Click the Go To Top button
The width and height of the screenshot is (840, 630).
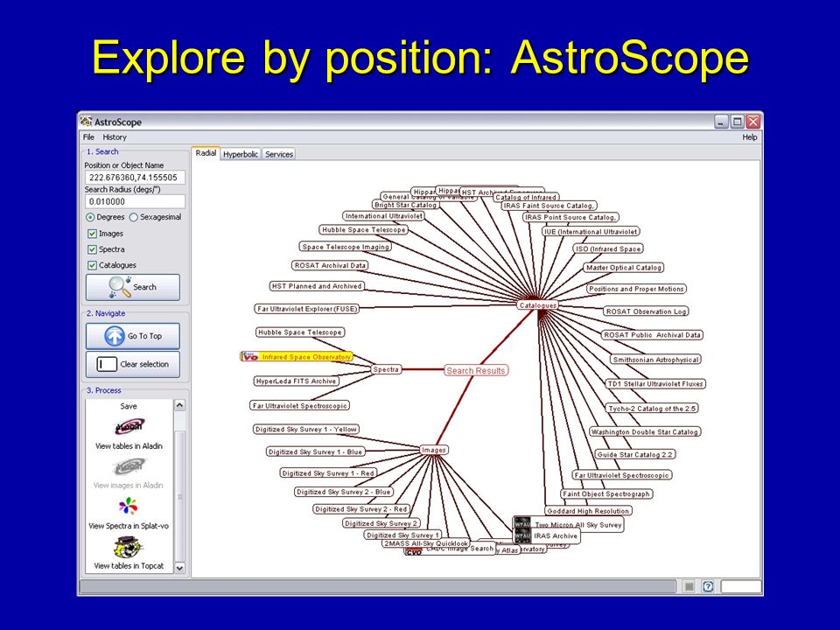(x=133, y=336)
